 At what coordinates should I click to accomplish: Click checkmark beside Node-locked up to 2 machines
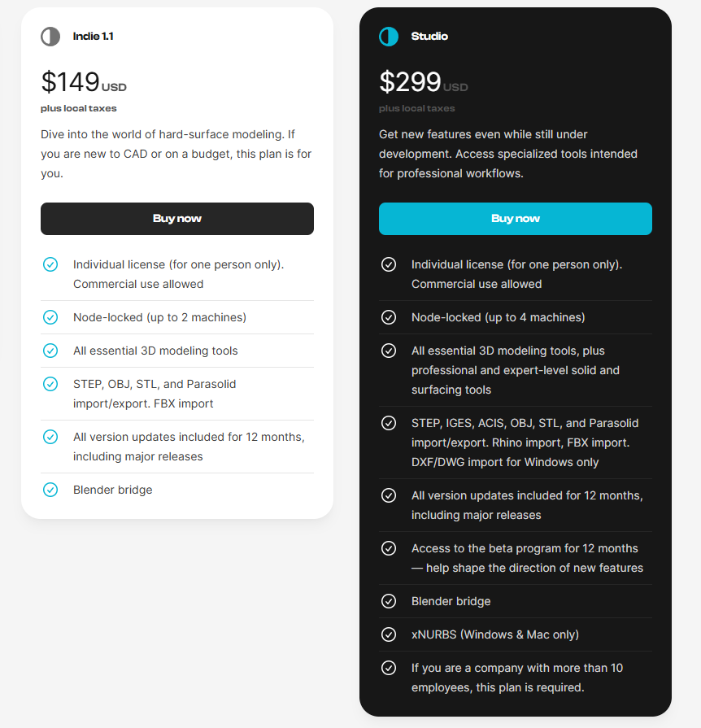click(50, 317)
